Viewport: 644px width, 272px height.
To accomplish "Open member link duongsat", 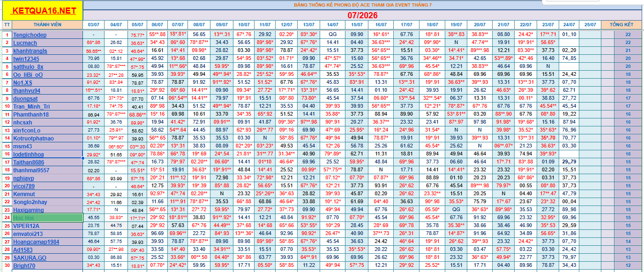I will 25,98.
